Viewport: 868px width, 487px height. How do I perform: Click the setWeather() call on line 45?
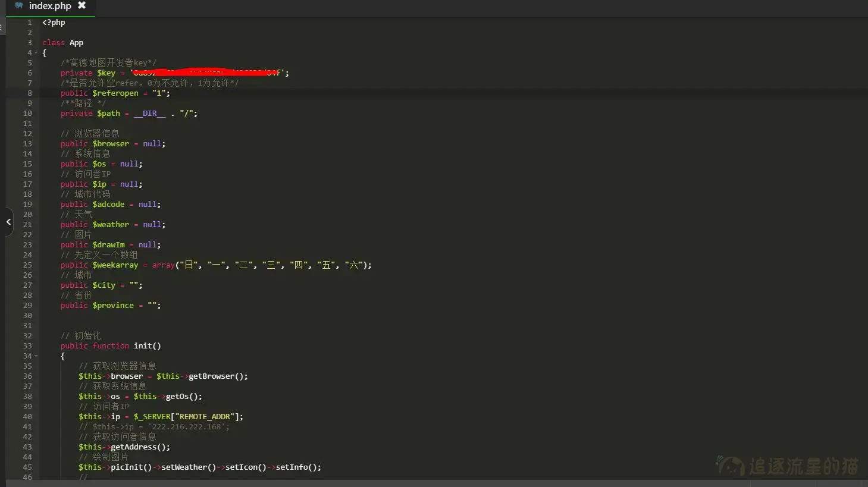tap(188, 467)
